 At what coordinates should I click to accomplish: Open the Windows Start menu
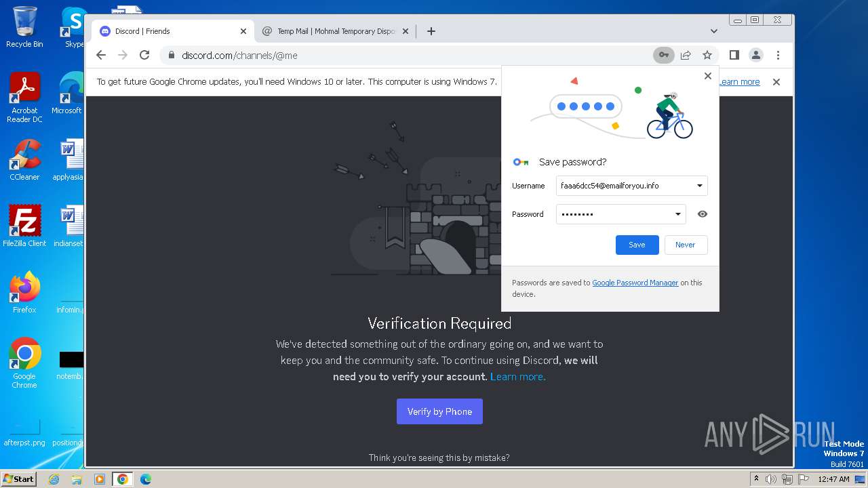point(18,479)
